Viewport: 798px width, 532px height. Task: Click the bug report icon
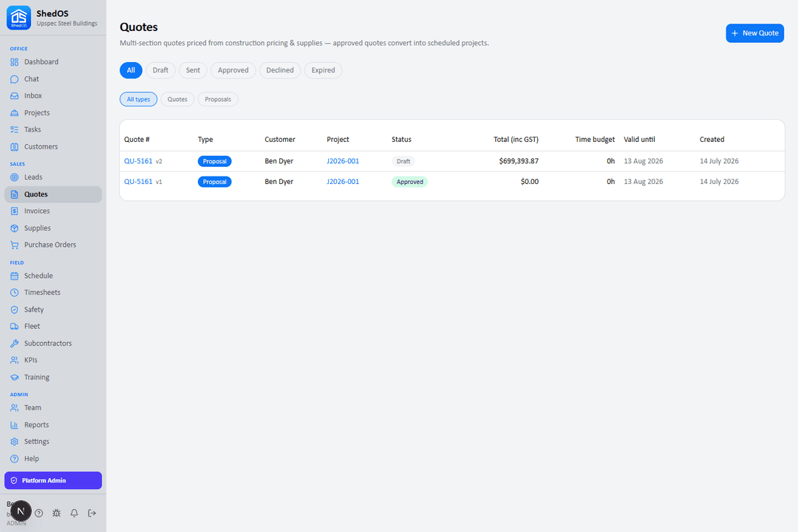pyautogui.click(x=56, y=514)
